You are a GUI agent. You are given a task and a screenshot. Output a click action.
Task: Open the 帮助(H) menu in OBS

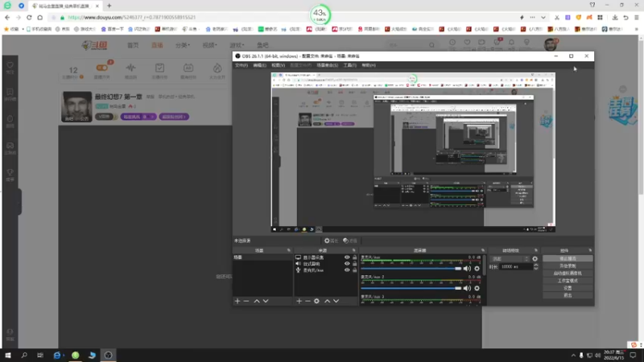click(x=369, y=65)
